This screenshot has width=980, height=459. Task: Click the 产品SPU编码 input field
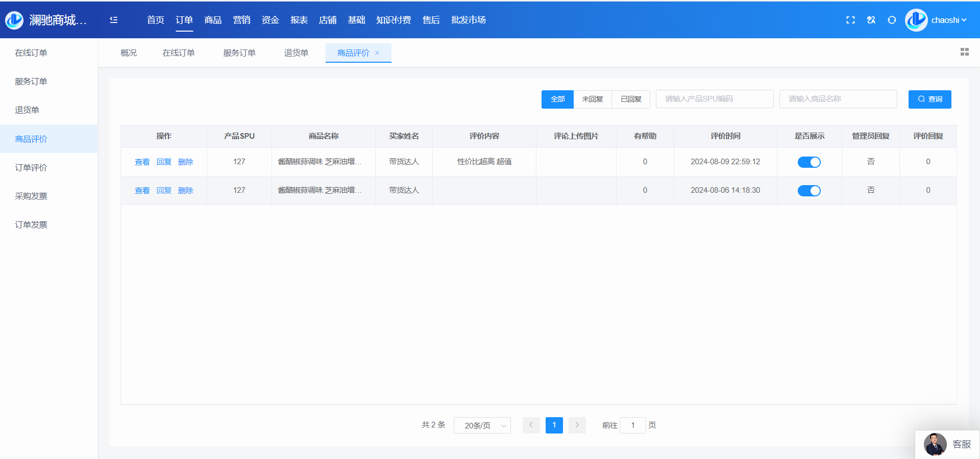coord(714,99)
